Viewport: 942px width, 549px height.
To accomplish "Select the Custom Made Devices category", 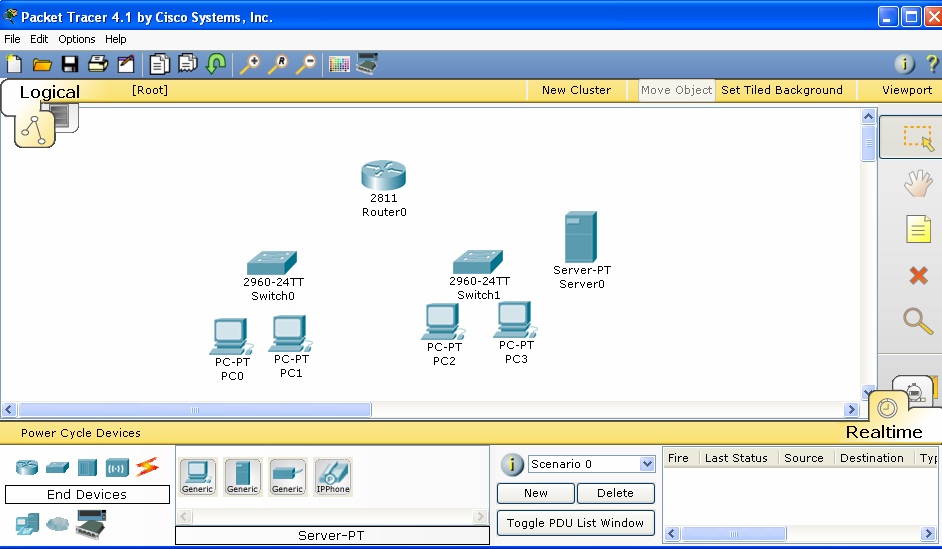I will 91,523.
